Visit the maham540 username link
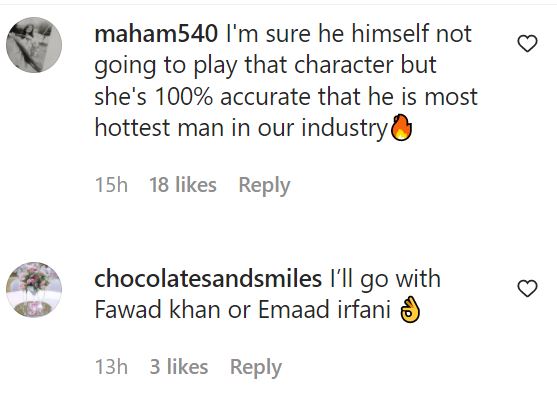 [x=156, y=34]
